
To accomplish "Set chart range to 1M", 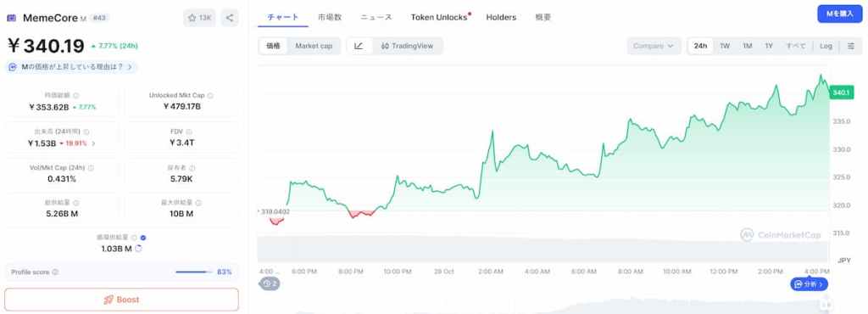I will click(x=748, y=46).
